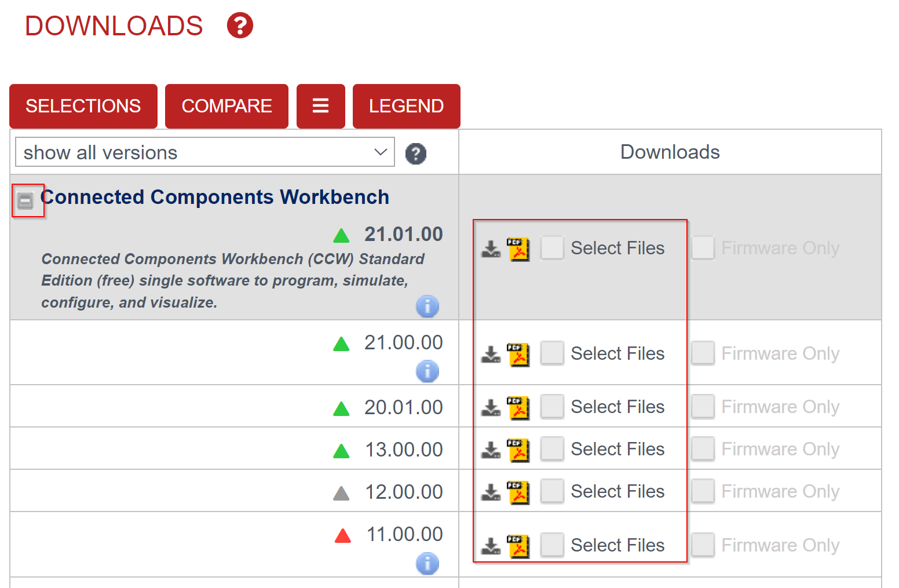Viewport: 899px width, 588px height.
Task: Click download icon for version 21.00.00
Action: (491, 354)
